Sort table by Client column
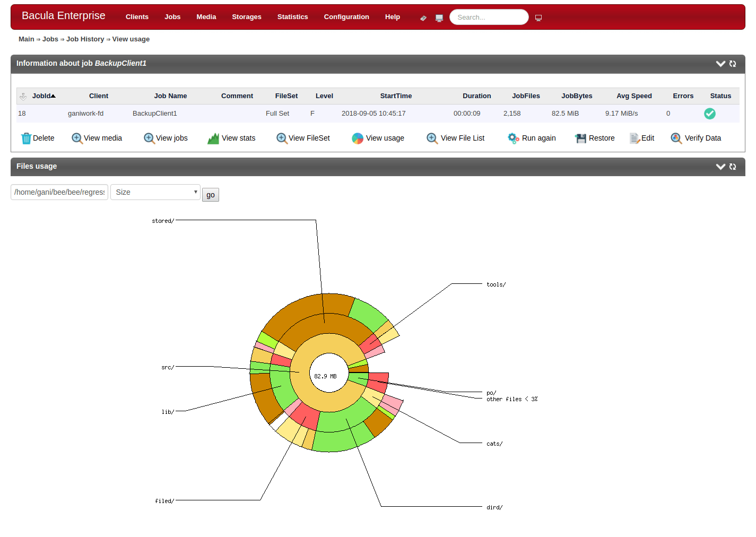This screenshot has width=756, height=537. tap(99, 96)
